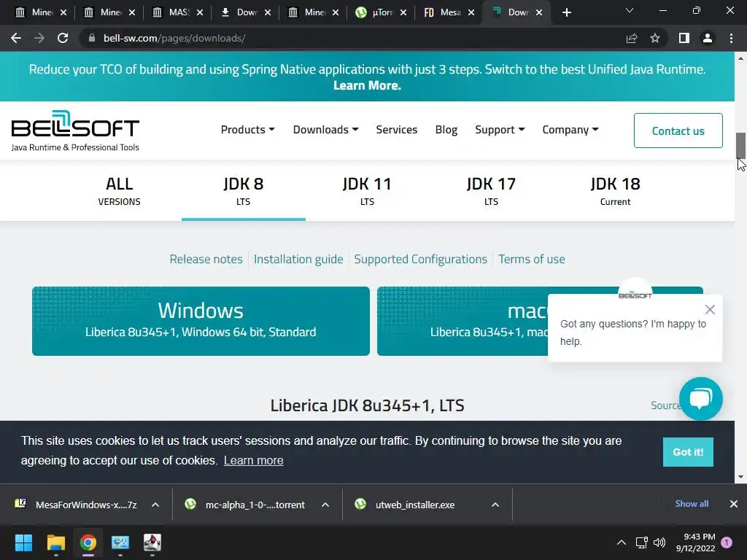
Task: Close the µTorrent tab
Action: [403, 12]
